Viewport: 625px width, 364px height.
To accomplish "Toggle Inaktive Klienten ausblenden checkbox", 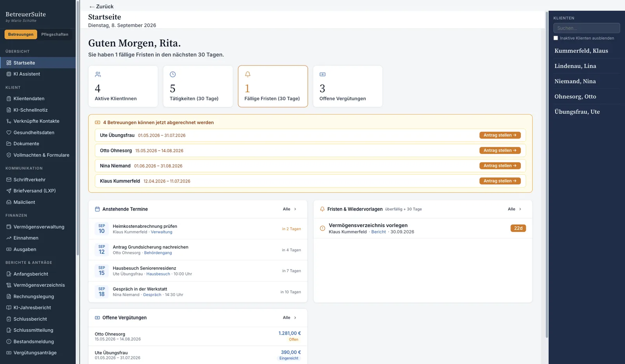I will 556,38.
